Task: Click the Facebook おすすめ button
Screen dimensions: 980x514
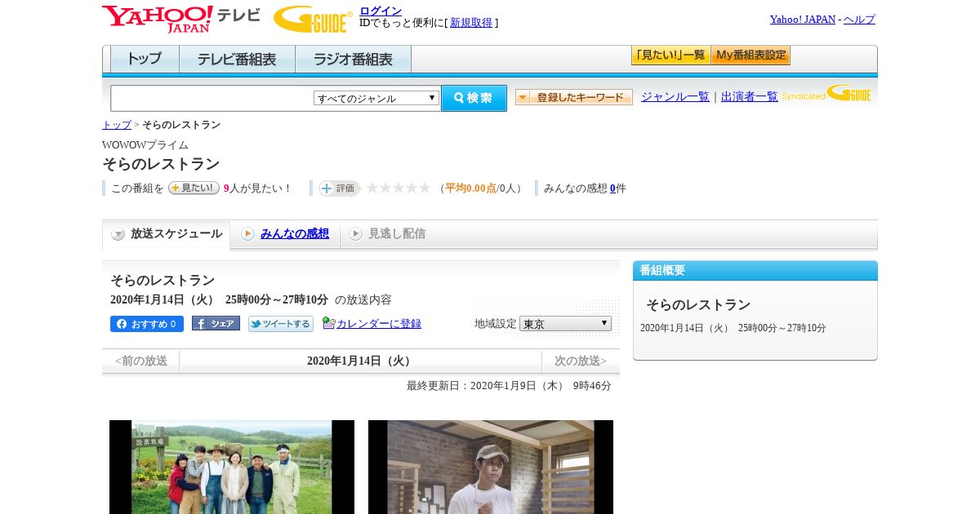Action: [x=147, y=324]
